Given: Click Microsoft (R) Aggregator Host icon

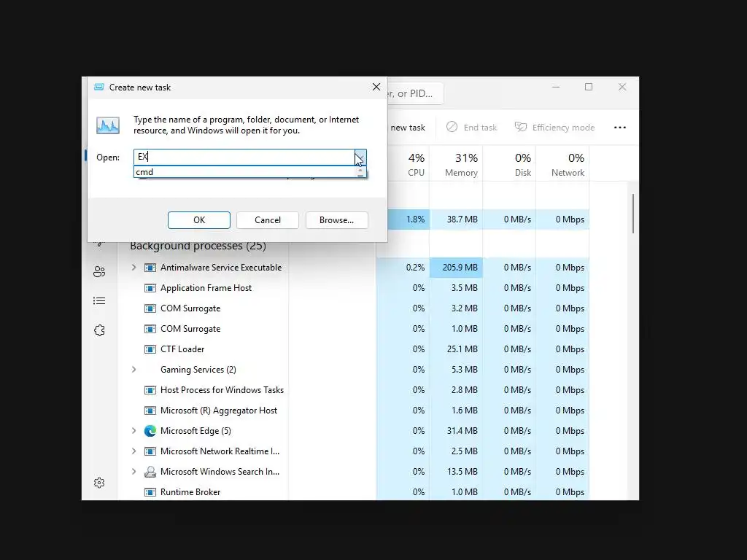Looking at the screenshot, I should (150, 411).
